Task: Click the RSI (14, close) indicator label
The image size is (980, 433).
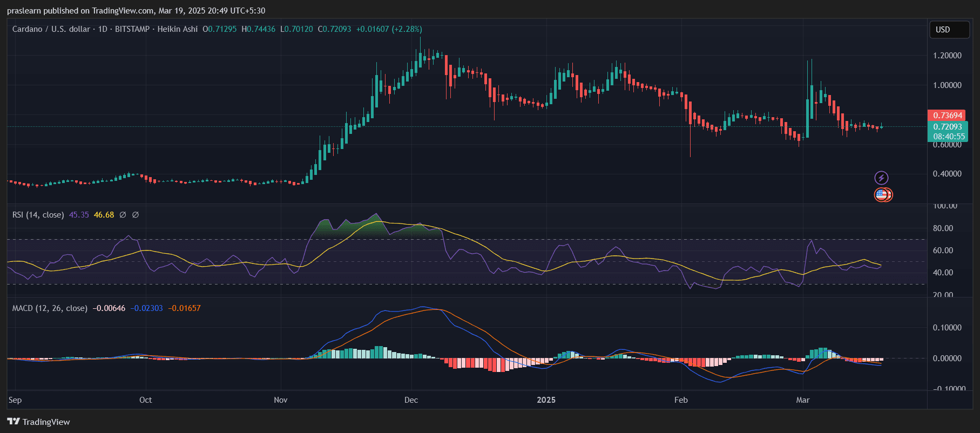Action: [x=38, y=215]
